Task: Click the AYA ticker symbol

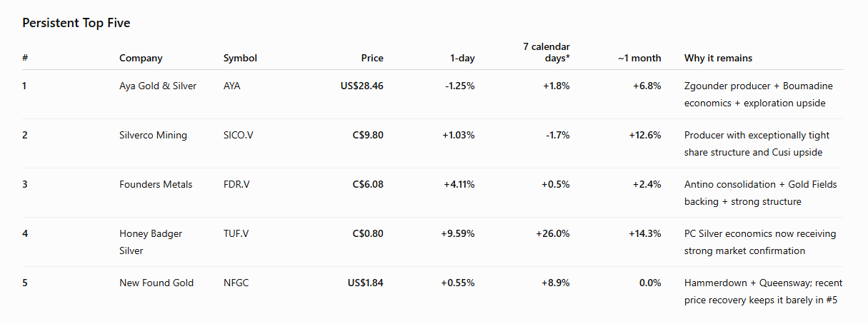Action: pos(232,86)
